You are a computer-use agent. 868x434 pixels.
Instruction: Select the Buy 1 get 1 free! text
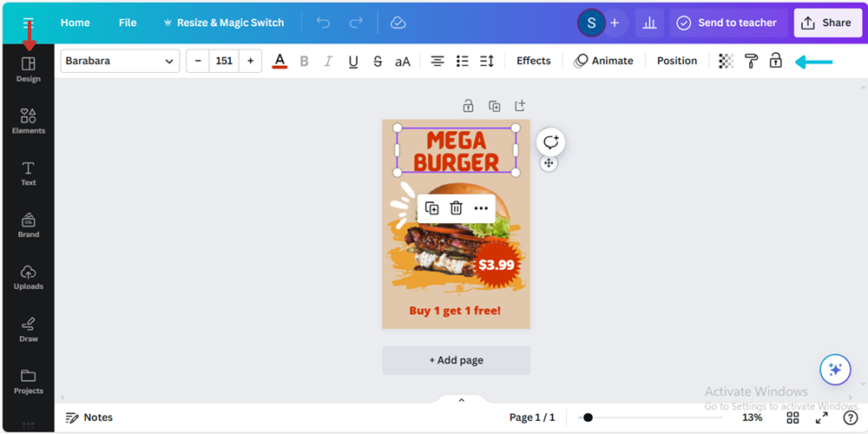point(455,311)
